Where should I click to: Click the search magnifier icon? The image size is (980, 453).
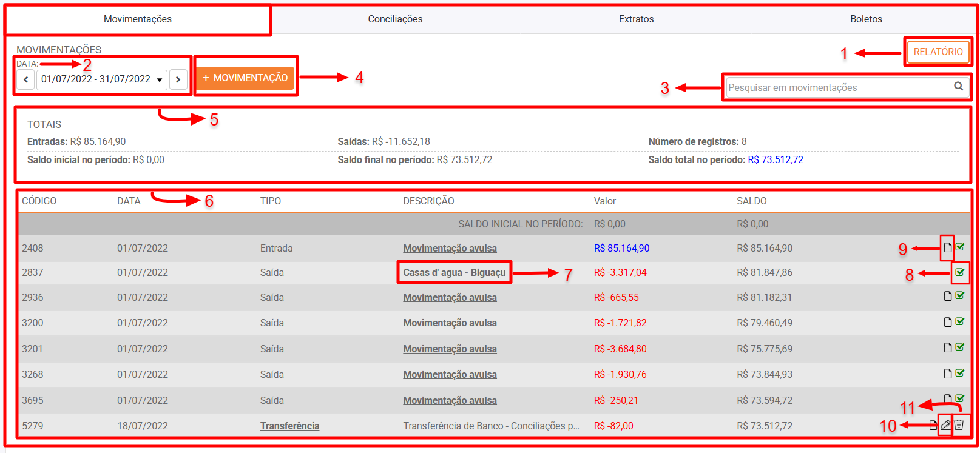click(x=958, y=87)
